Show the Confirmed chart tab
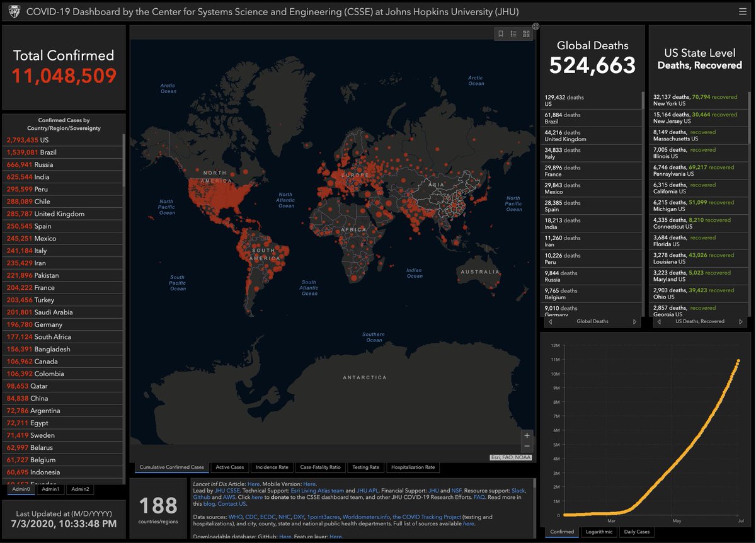Image resolution: width=756 pixels, height=543 pixels. tap(562, 532)
